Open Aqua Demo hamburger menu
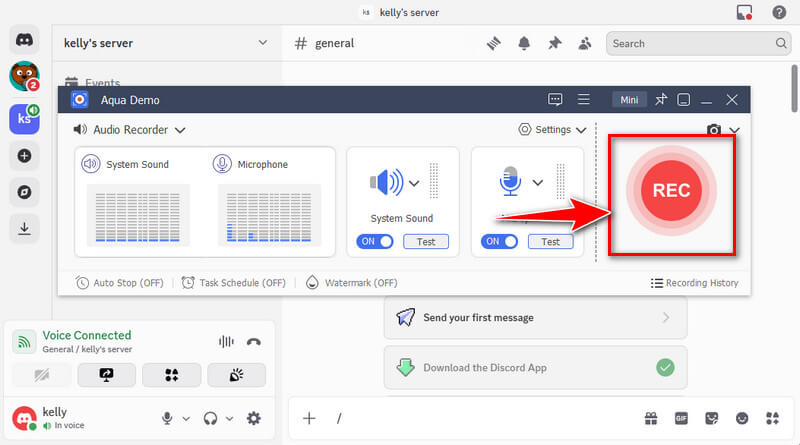The height and width of the screenshot is (445, 800). [584, 100]
